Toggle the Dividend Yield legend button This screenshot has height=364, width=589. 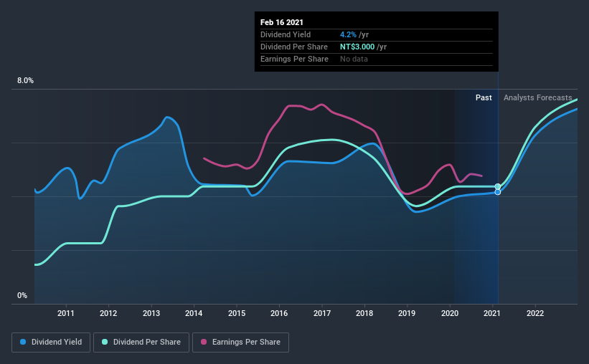point(51,343)
